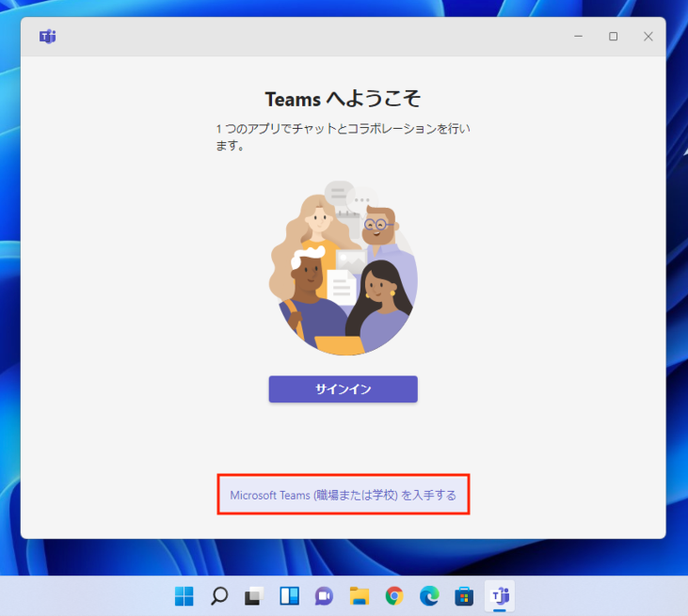Viewport: 688px width, 616px height.
Task: Open the Windows Start menu
Action: click(184, 596)
